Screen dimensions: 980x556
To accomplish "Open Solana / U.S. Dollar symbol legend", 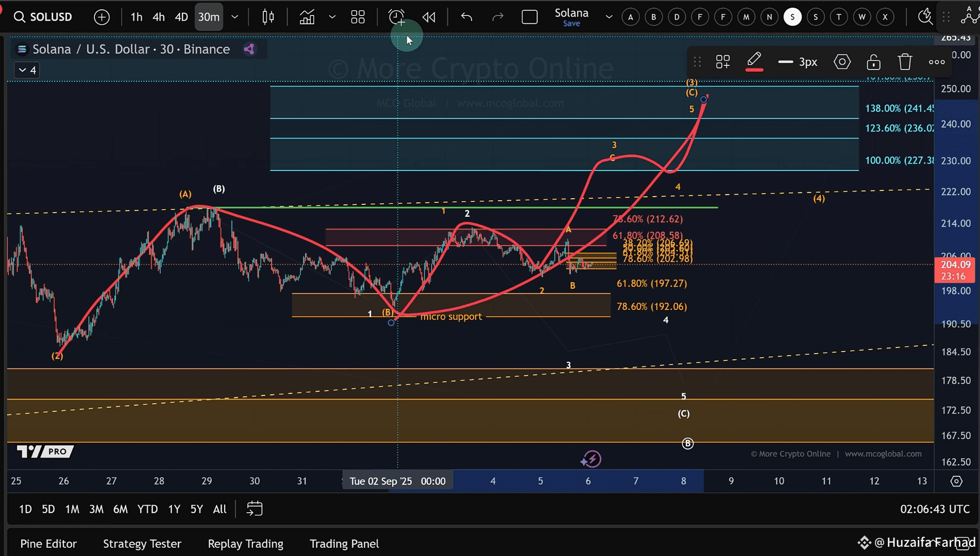I will 131,49.
